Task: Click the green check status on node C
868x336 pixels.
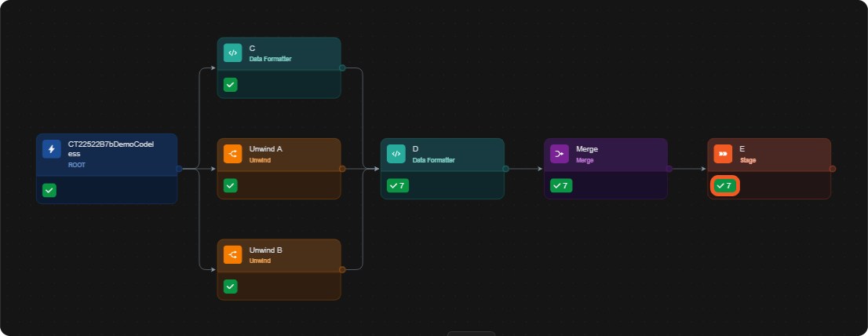Action: point(230,85)
